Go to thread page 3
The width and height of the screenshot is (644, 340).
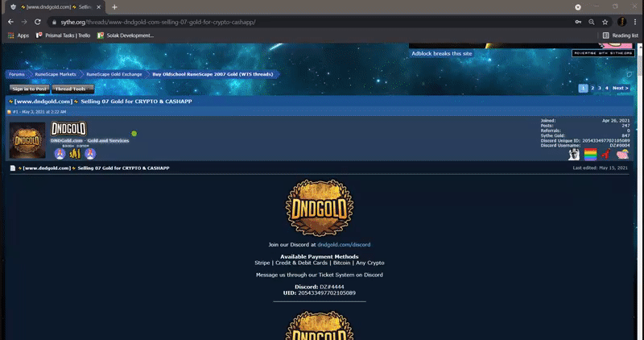tap(599, 88)
